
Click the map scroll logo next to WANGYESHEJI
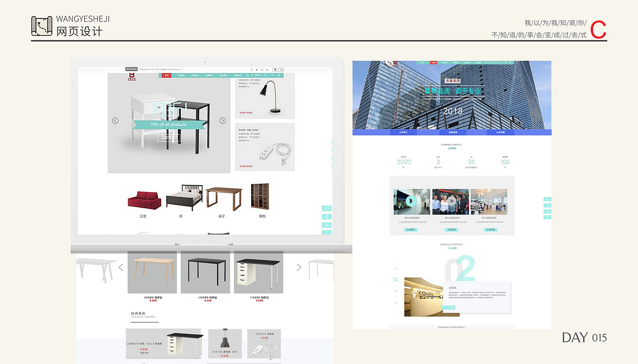point(42,26)
